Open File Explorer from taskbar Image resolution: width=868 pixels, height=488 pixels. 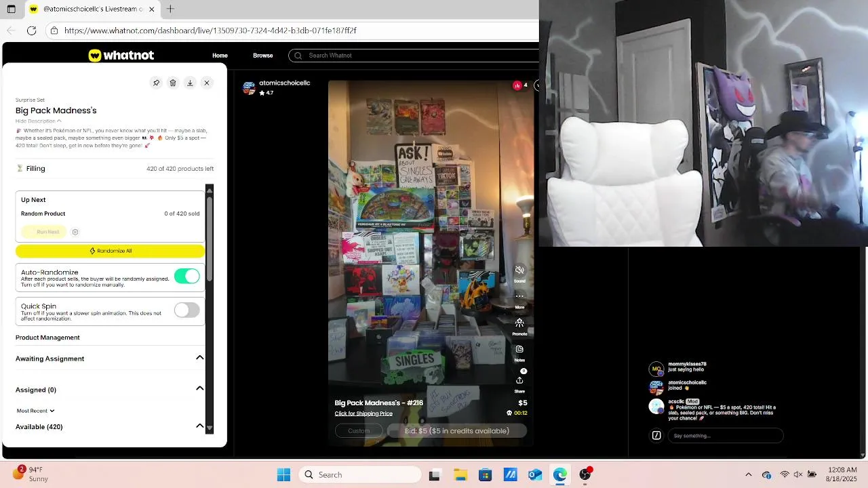pos(460,475)
